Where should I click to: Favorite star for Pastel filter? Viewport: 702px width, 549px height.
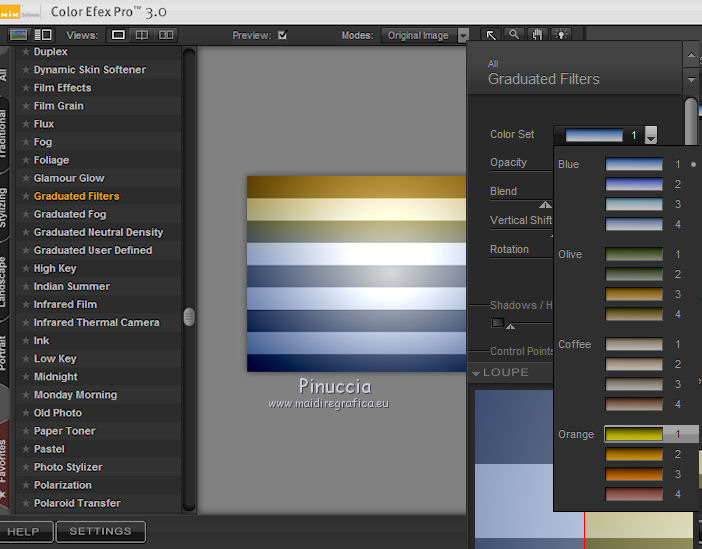26,449
